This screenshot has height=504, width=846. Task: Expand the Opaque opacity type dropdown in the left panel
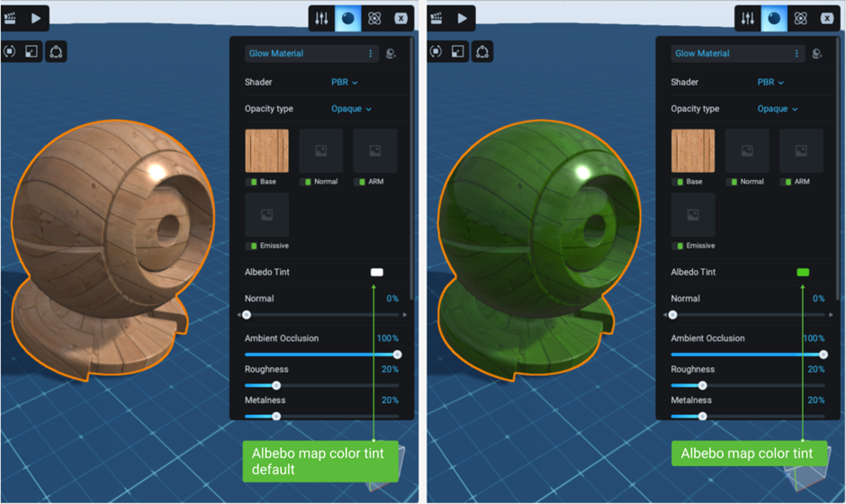[352, 109]
